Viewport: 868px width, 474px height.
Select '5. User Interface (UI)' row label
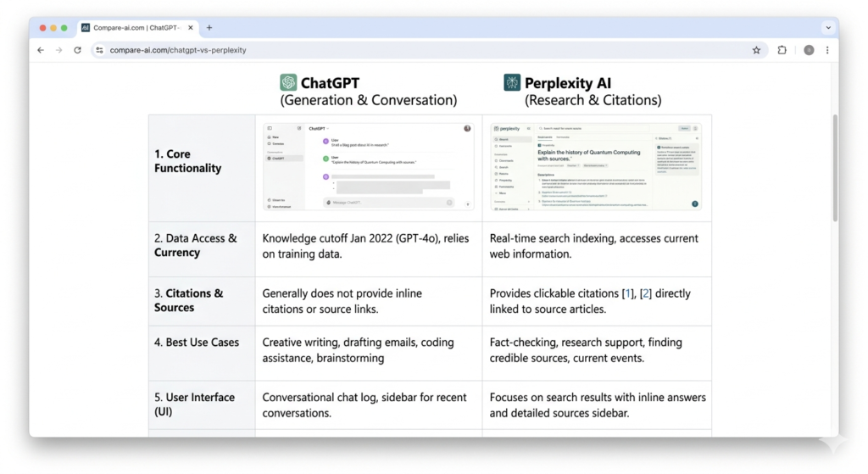click(194, 404)
